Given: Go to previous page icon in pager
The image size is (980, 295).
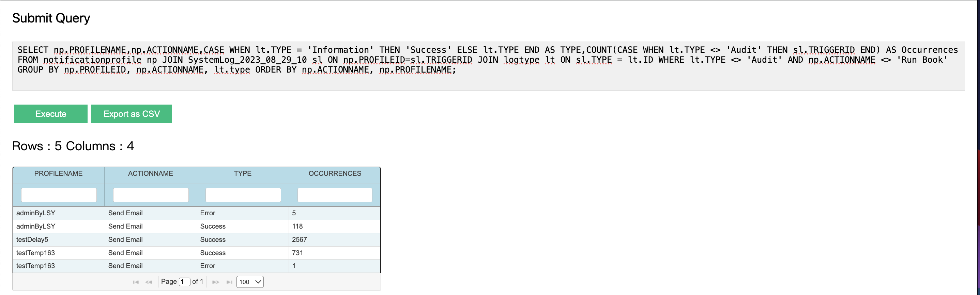Looking at the screenshot, I should tap(149, 282).
